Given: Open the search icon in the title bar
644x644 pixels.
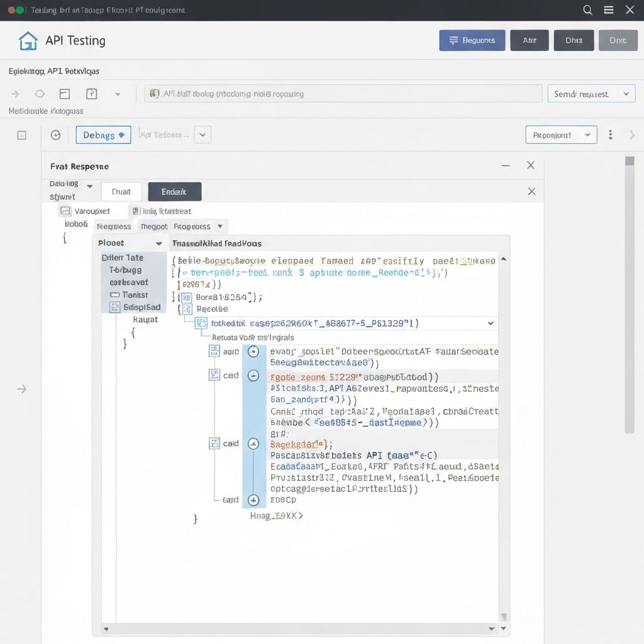Looking at the screenshot, I should point(587,9).
